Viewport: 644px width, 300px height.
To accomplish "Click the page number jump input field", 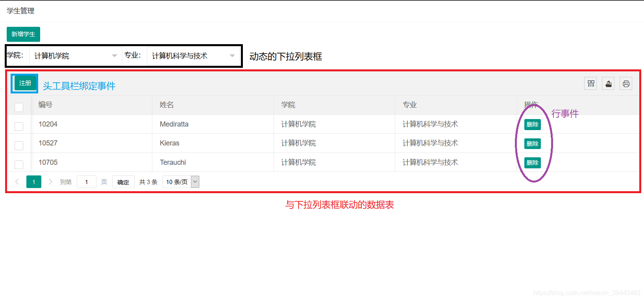I will (x=87, y=182).
